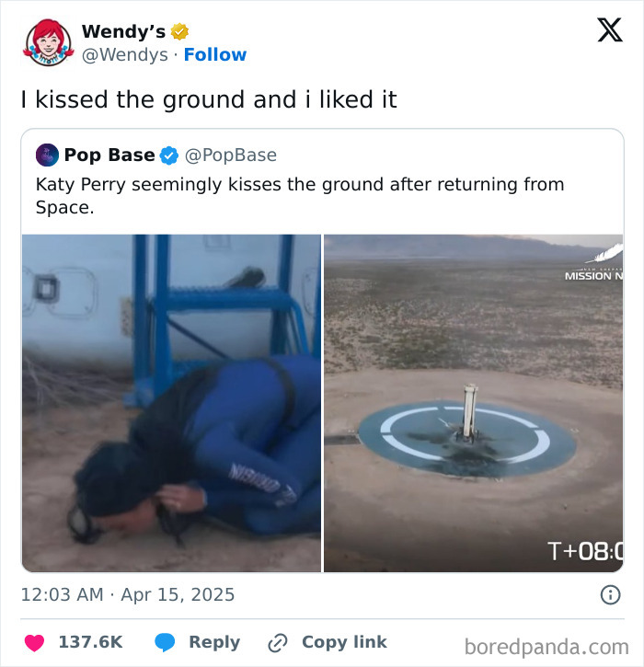The width and height of the screenshot is (644, 667).
Task: Click the info circle icon
Action: pos(609,595)
